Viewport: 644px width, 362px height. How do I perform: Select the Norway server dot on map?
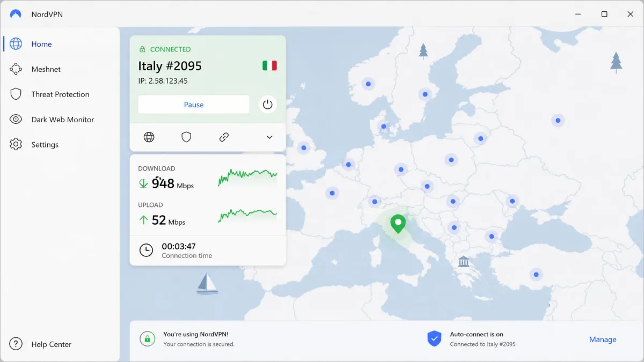[x=368, y=84]
